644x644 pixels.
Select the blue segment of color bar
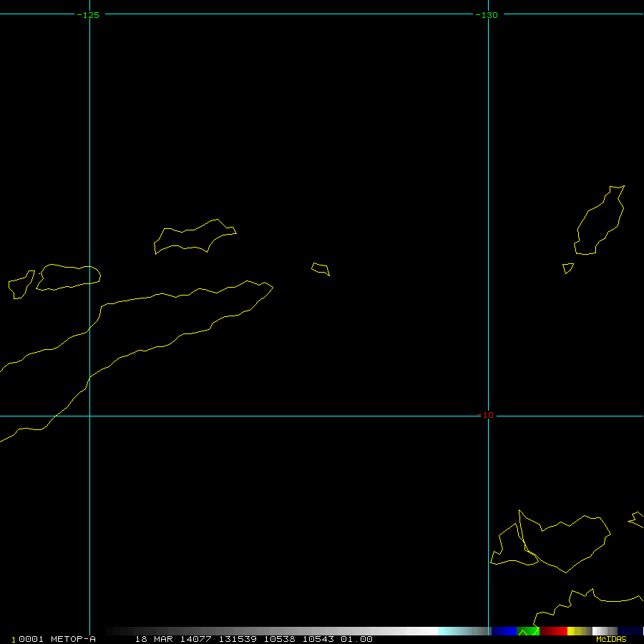tap(504, 631)
